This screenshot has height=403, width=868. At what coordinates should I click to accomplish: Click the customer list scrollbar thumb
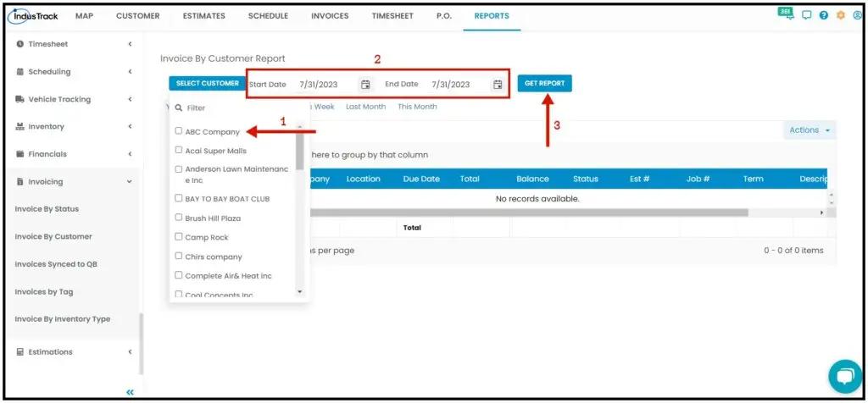(299, 151)
